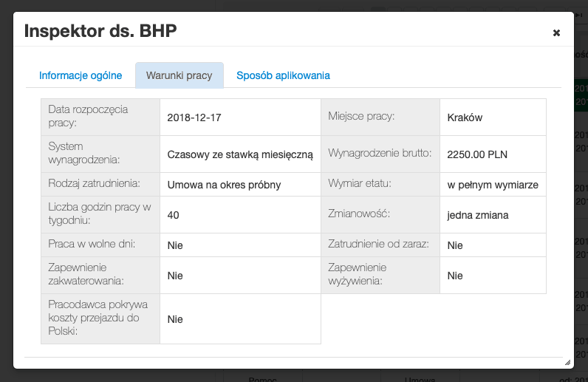This screenshot has width=588, height=382.
Task: Select the Umowa na okres próbny cell
Action: pos(224,185)
